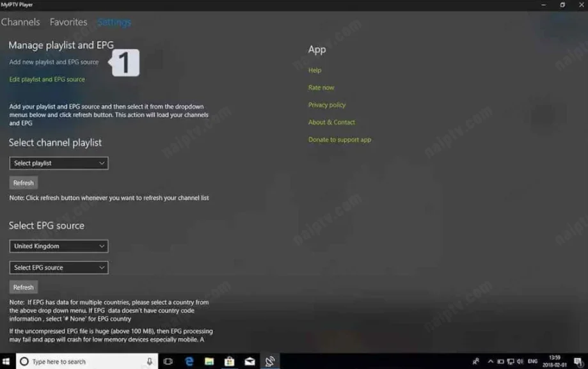
Task: Open the Help link
Action: 315,70
